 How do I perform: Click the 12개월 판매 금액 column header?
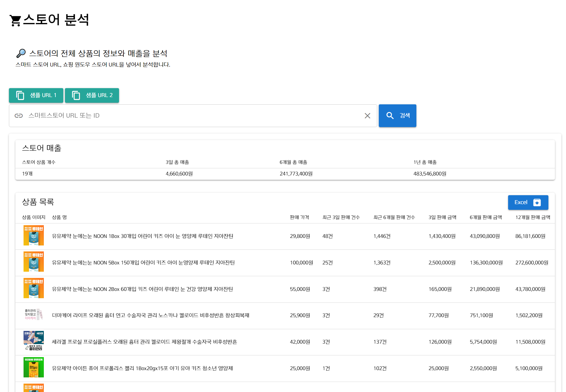532,217
